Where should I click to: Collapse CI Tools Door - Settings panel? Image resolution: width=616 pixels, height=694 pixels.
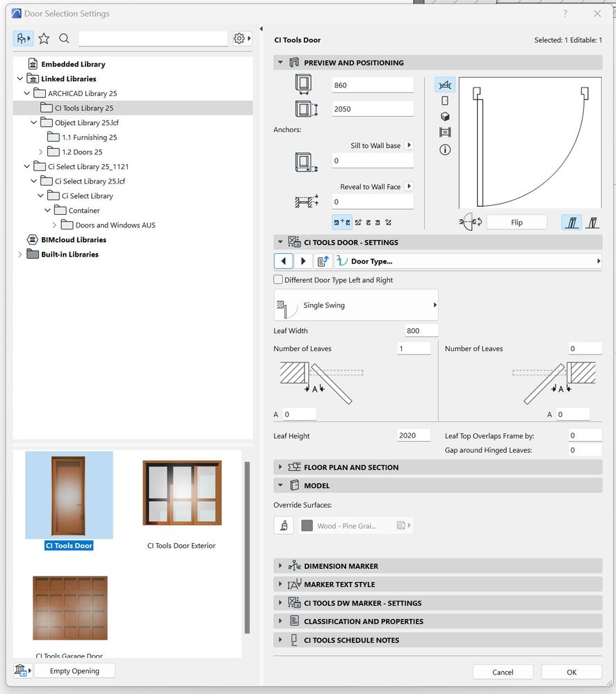coord(280,242)
